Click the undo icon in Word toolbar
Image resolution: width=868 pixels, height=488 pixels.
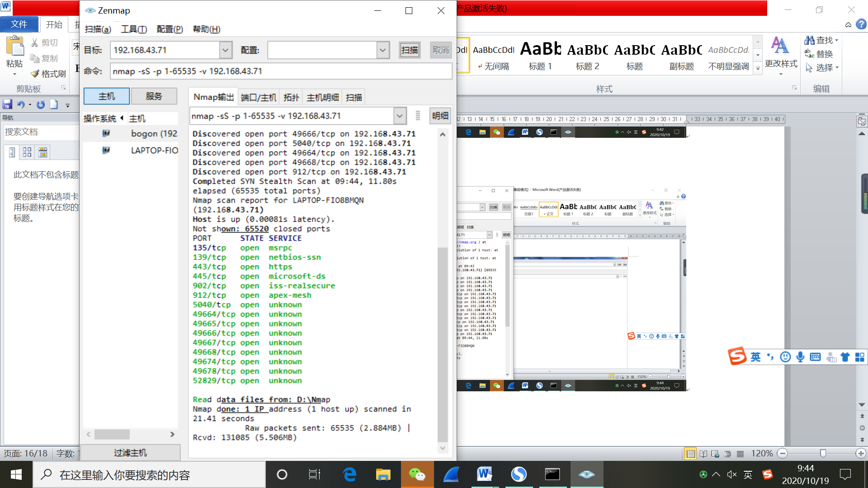[20, 104]
